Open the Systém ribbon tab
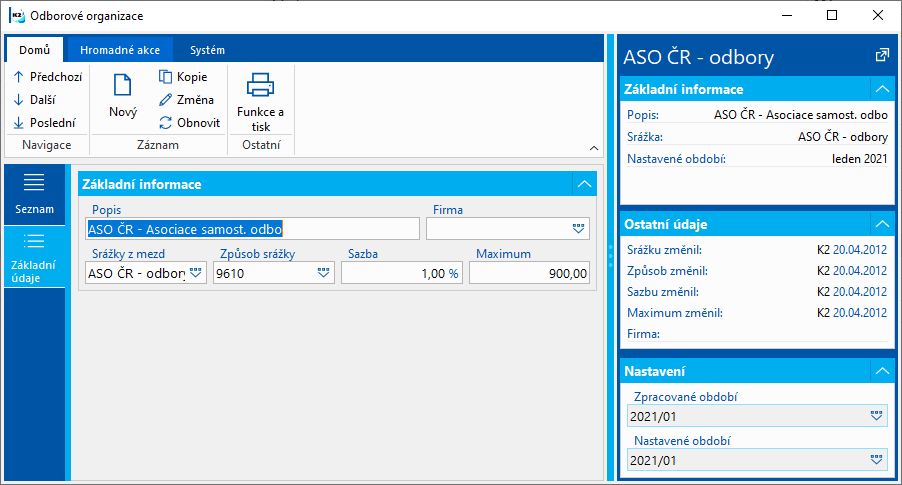 click(x=207, y=50)
